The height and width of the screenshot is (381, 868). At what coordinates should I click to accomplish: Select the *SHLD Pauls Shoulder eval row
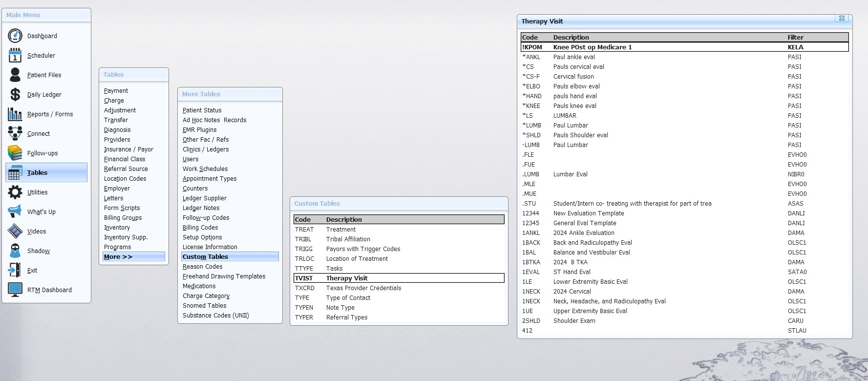(x=685, y=135)
